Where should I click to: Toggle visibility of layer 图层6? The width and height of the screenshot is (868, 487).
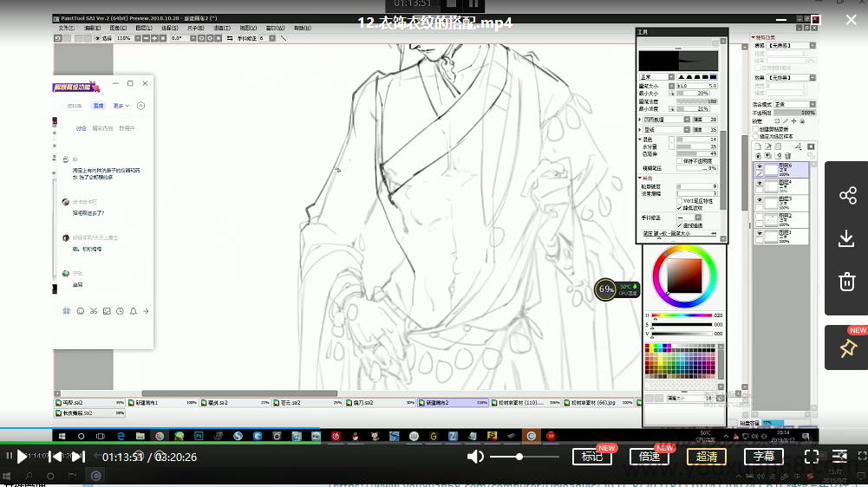760,166
